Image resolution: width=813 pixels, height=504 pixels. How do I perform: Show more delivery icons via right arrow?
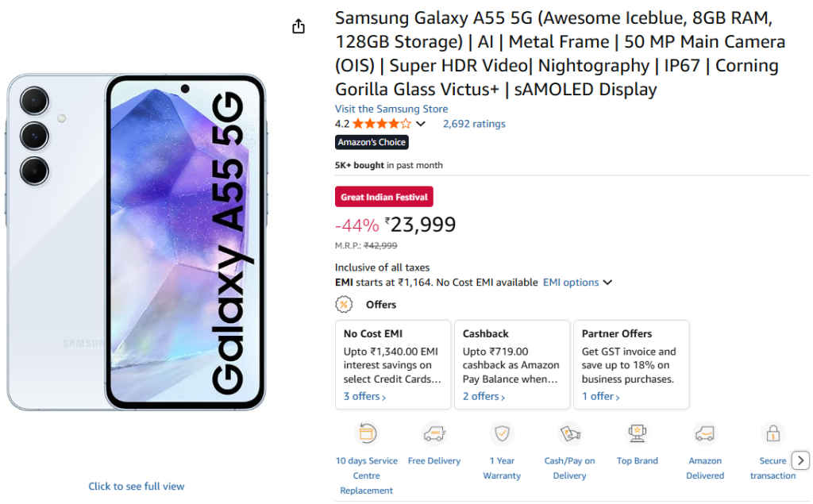800,460
